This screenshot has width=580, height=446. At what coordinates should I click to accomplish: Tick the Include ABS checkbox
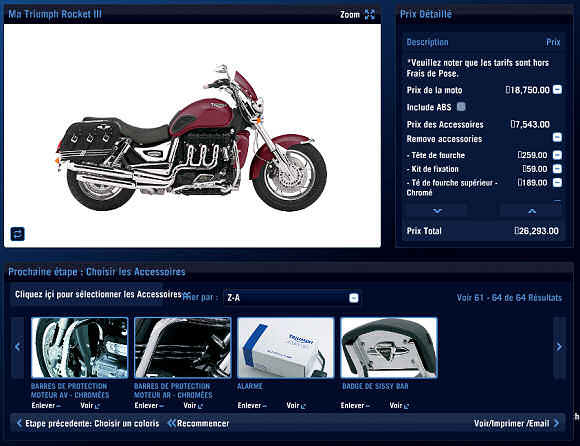(x=461, y=107)
